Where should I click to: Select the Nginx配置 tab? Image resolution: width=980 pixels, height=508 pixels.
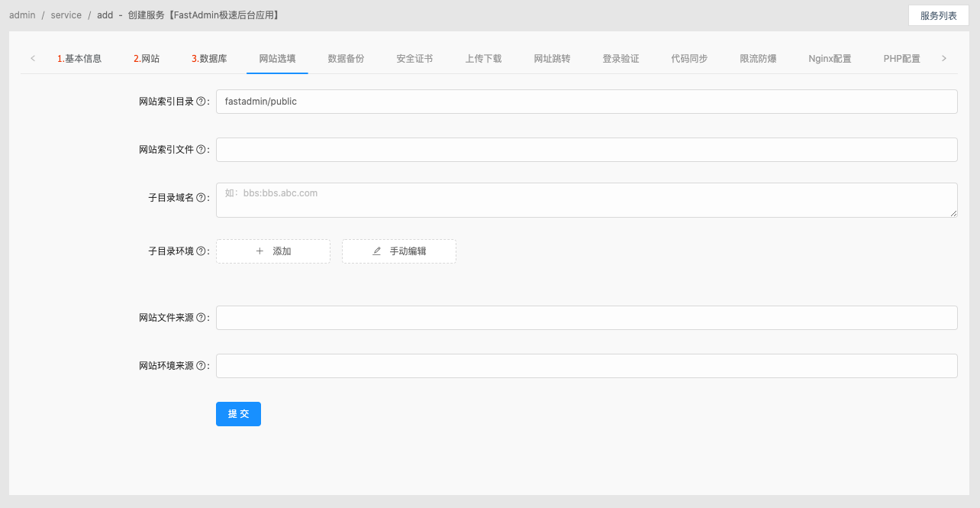pyautogui.click(x=830, y=57)
